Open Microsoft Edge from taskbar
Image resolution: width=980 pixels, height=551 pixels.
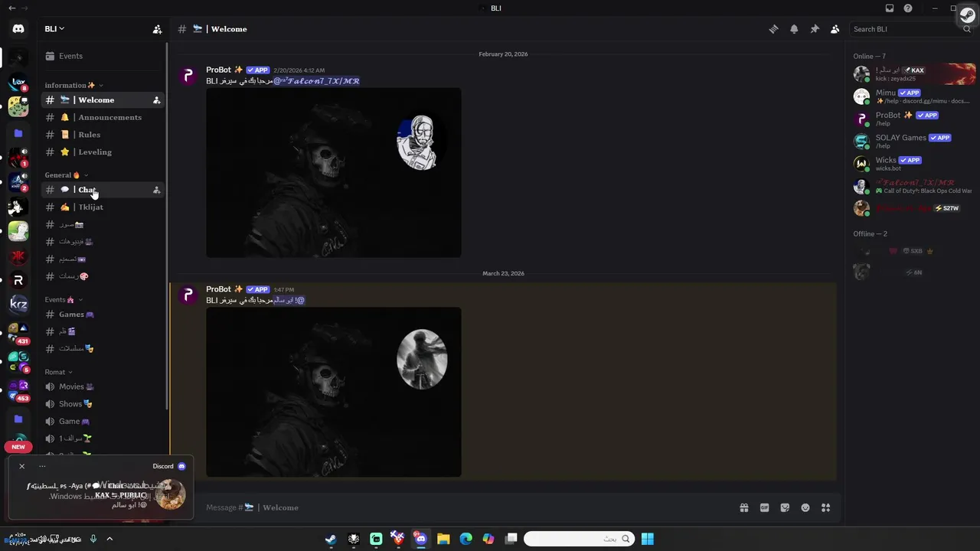(x=465, y=539)
